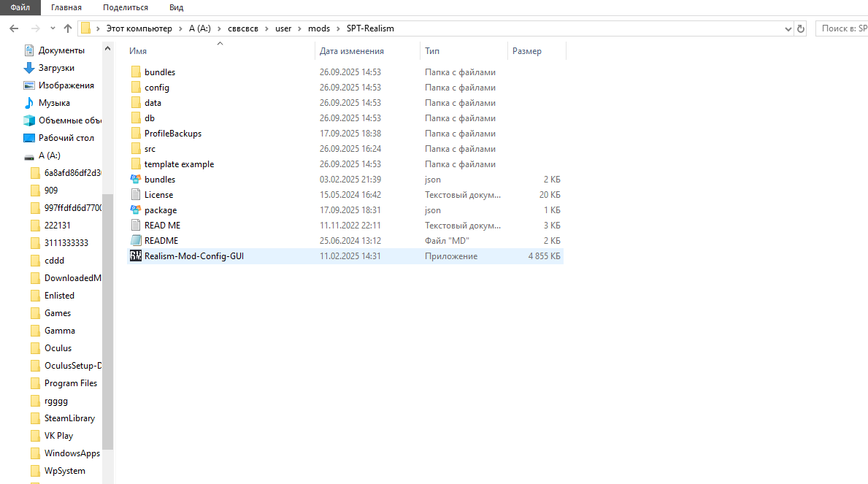Open the 222131 folder in sidebar
The width and height of the screenshot is (868, 484).
pyautogui.click(x=57, y=226)
